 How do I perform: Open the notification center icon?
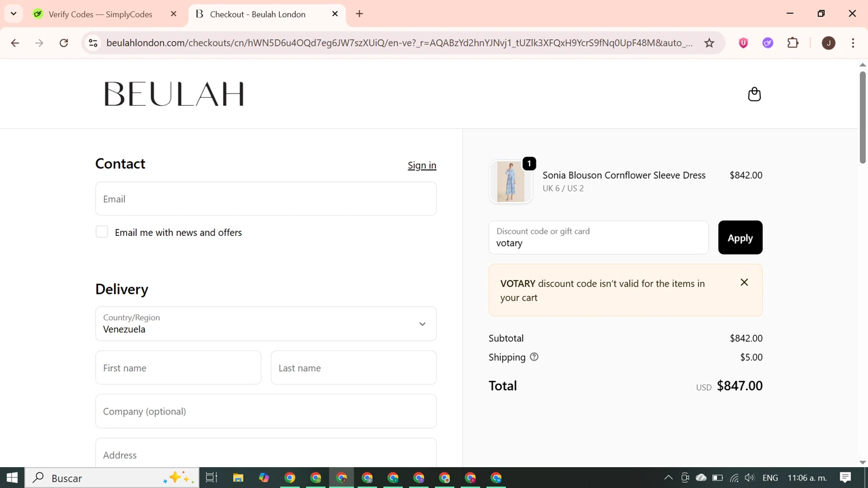coord(845,478)
